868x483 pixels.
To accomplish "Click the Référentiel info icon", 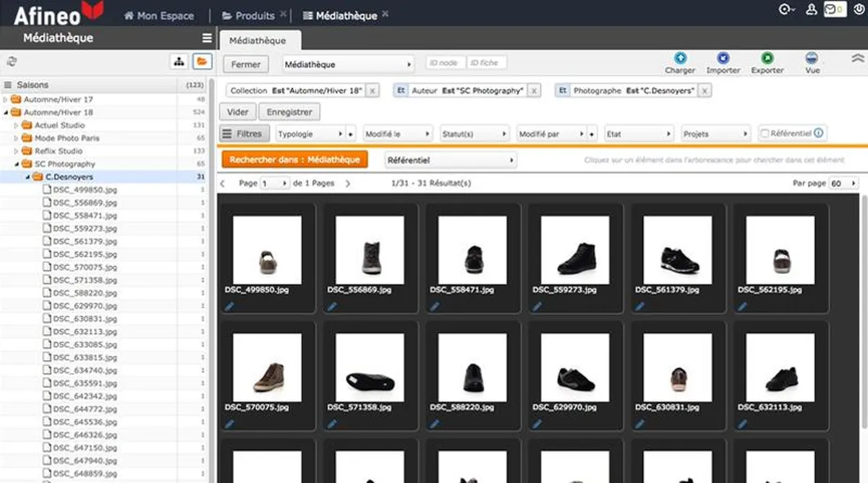I will 819,133.
